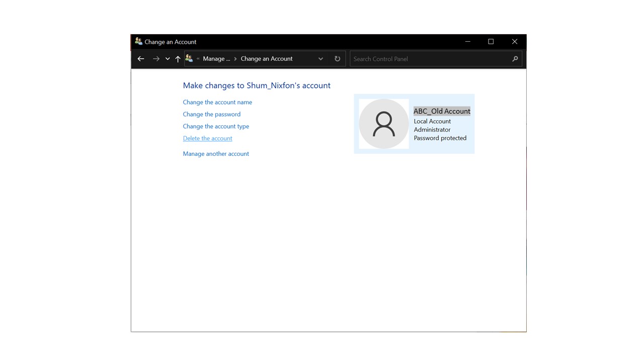The height and width of the screenshot is (362, 644).
Task: Click the user accounts icon in address bar
Action: click(189, 58)
